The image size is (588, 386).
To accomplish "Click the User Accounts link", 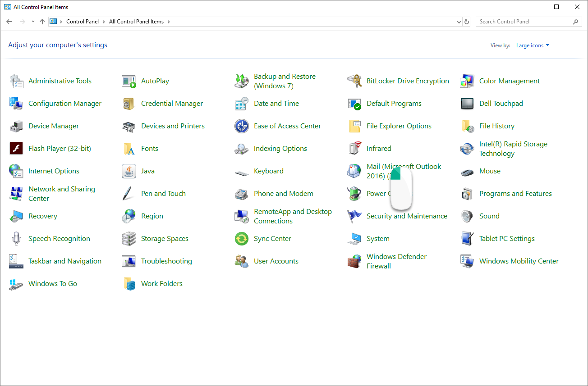I will coord(276,261).
